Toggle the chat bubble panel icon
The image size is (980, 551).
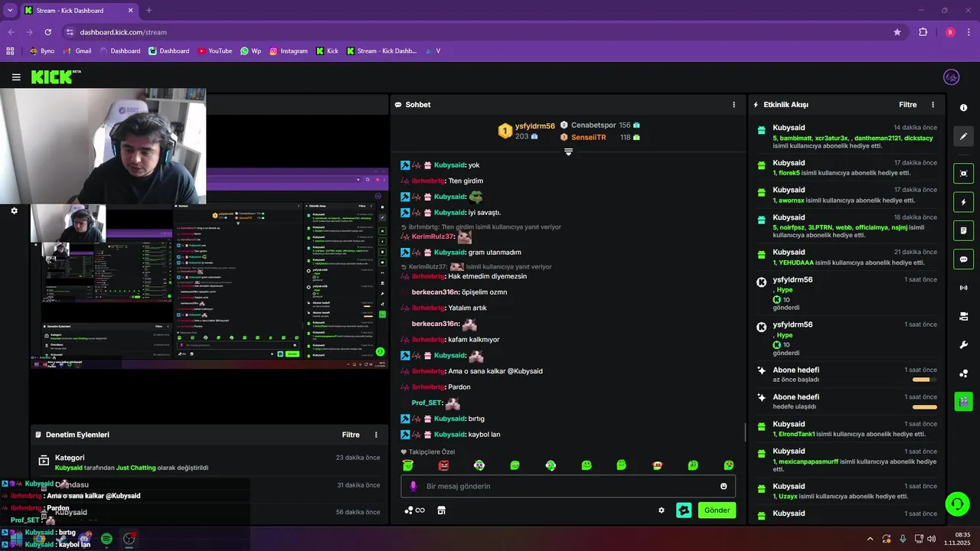pyautogui.click(x=963, y=259)
